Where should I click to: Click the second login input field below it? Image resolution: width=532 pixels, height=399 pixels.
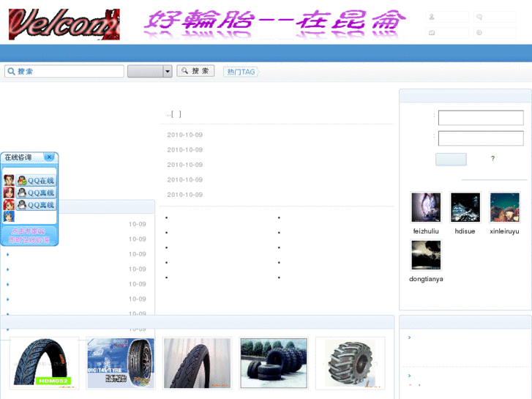pyautogui.click(x=481, y=138)
